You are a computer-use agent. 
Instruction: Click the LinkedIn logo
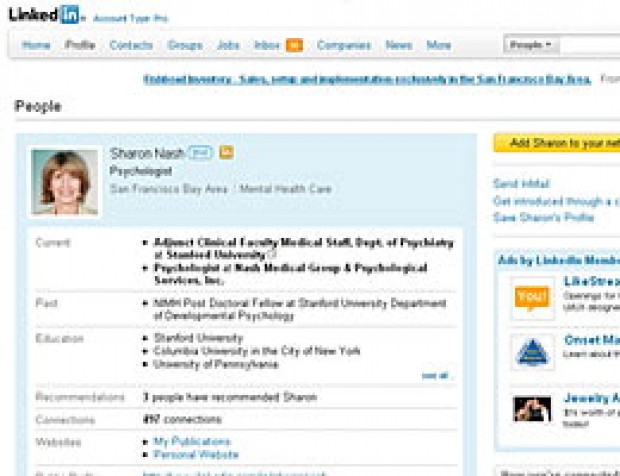tap(44, 15)
